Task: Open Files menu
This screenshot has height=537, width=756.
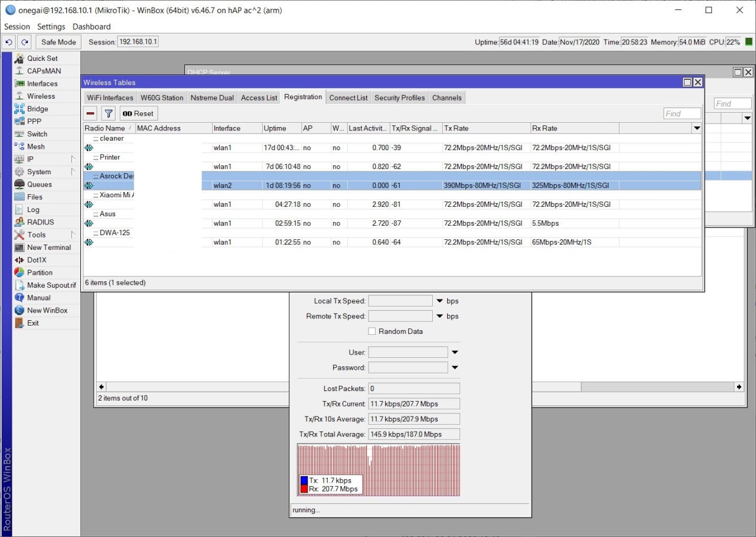Action: 47,197
